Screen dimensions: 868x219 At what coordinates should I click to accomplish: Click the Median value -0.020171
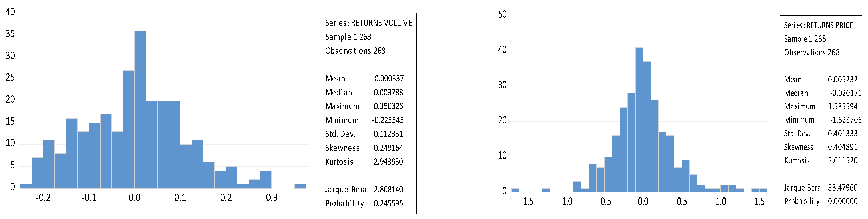click(845, 93)
